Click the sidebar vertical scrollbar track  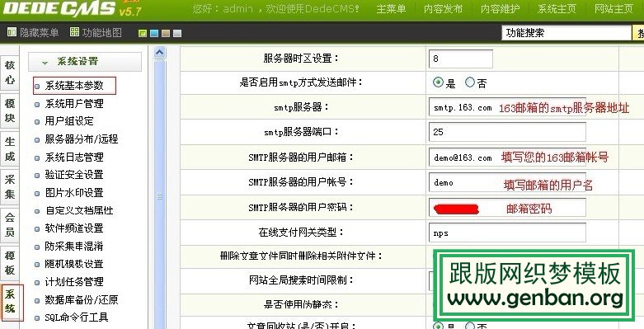[x=159, y=195]
